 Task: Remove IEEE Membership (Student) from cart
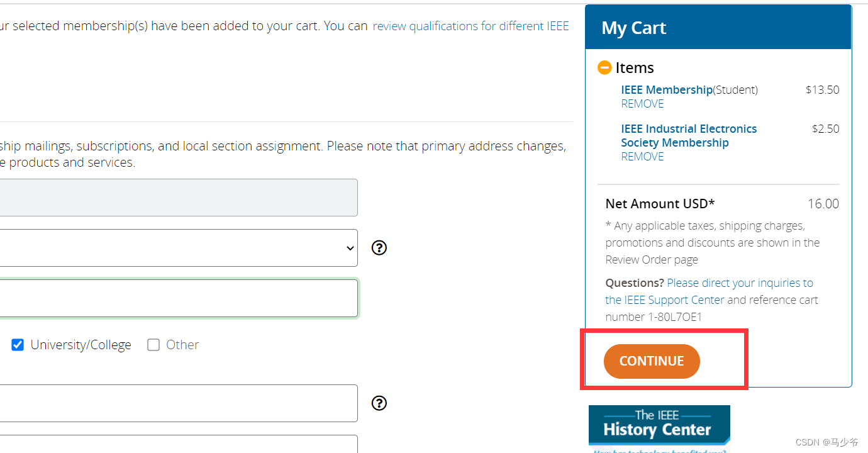coord(642,104)
